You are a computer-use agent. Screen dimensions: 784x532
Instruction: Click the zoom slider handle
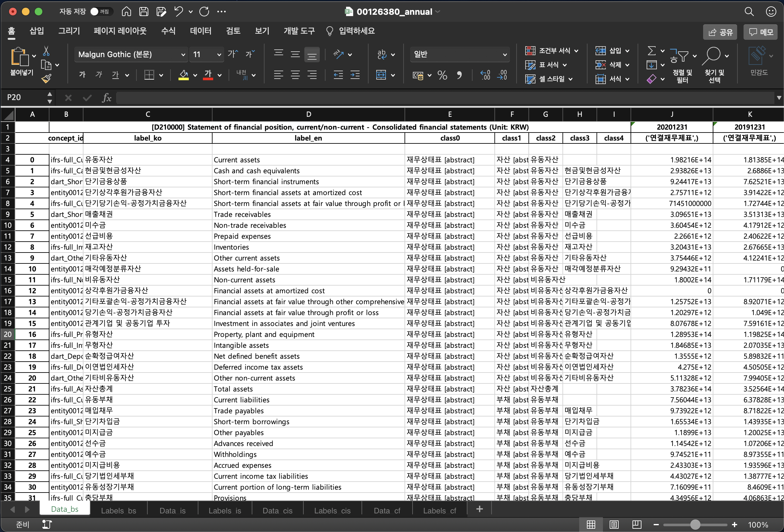pyautogui.click(x=695, y=525)
